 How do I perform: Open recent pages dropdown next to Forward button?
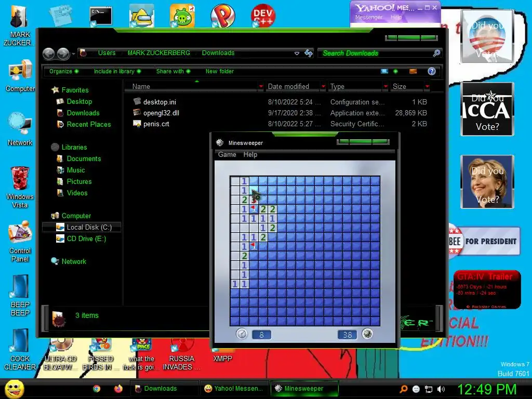point(73,54)
